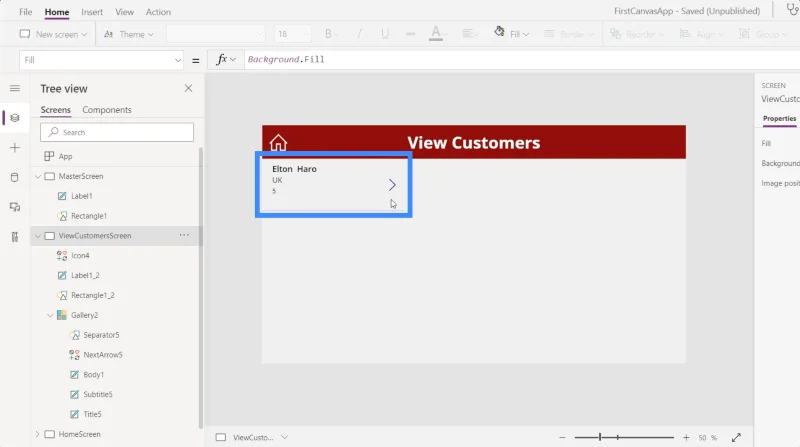Click the Strikethrough formatting button
This screenshot has height=447, width=800.
[410, 34]
